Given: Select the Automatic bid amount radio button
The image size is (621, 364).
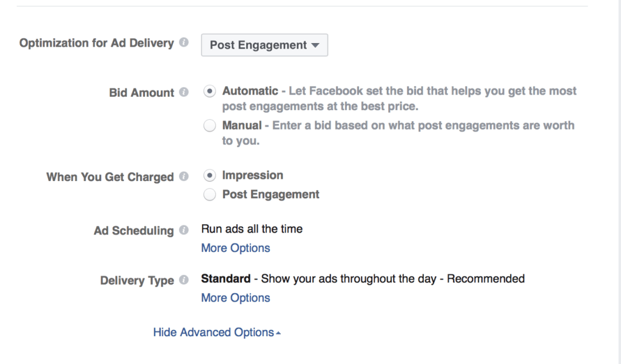Looking at the screenshot, I should (209, 91).
